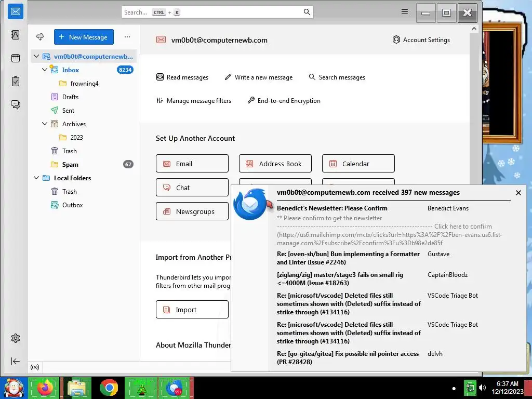Click the New Message button

coord(84,37)
